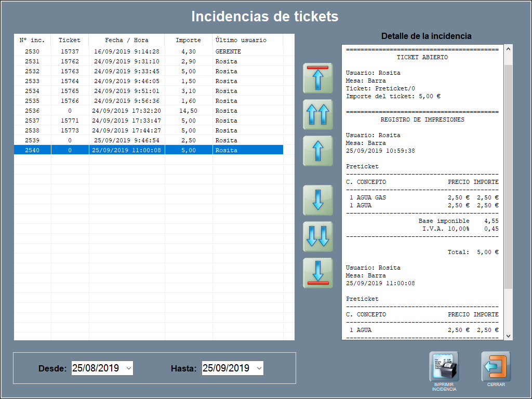Jump to last incident with bottom arrow
The image size is (532, 399).
[318, 273]
